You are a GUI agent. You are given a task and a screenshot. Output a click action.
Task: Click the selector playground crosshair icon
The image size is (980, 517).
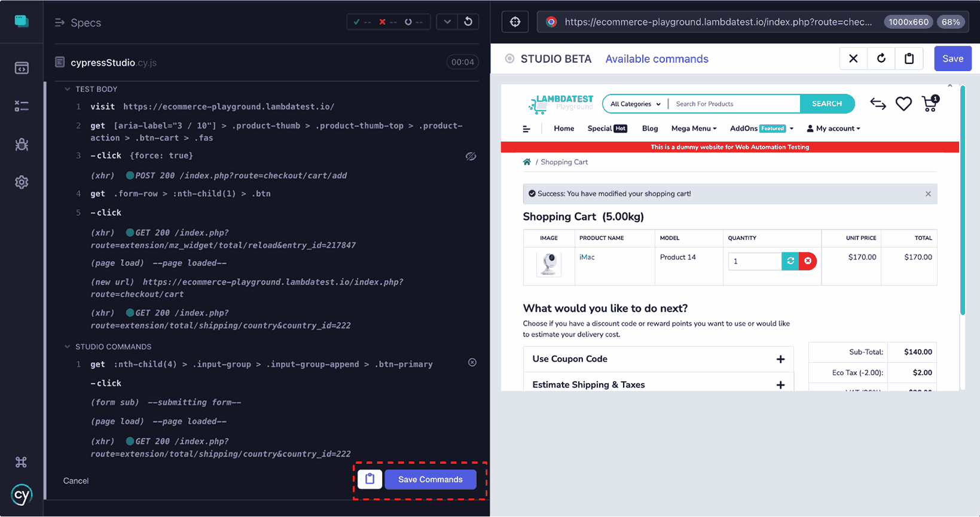pyautogui.click(x=515, y=22)
